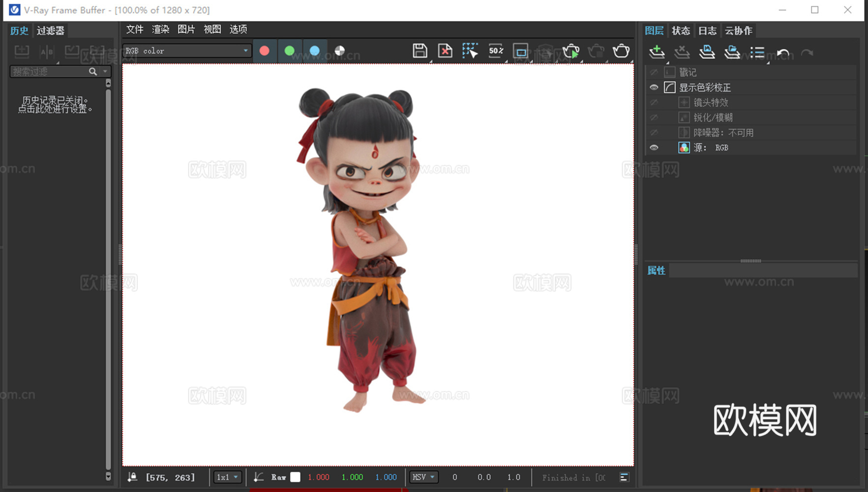
Task: Select the 锐化/模糊 layer row
Action: (x=751, y=118)
